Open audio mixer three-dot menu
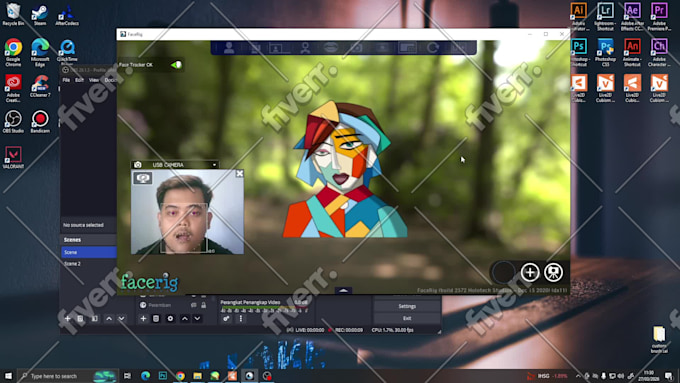The height and width of the screenshot is (383, 680). pyautogui.click(x=241, y=319)
